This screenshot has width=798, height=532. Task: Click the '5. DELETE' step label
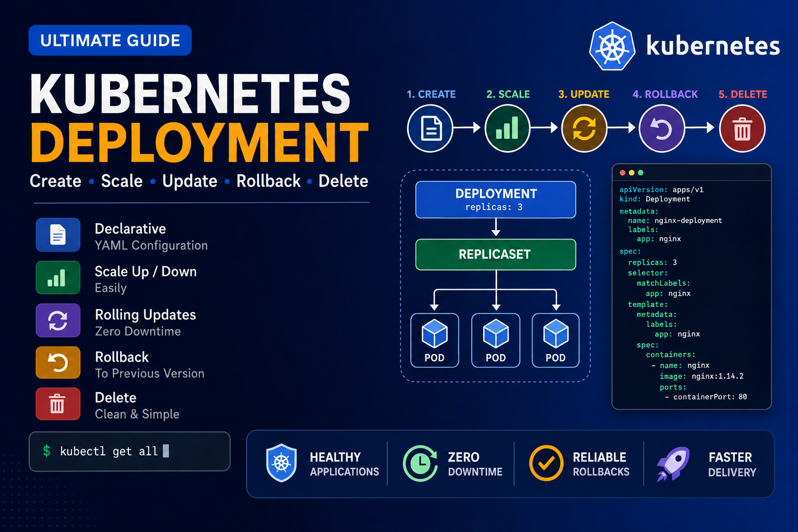pyautogui.click(x=743, y=94)
